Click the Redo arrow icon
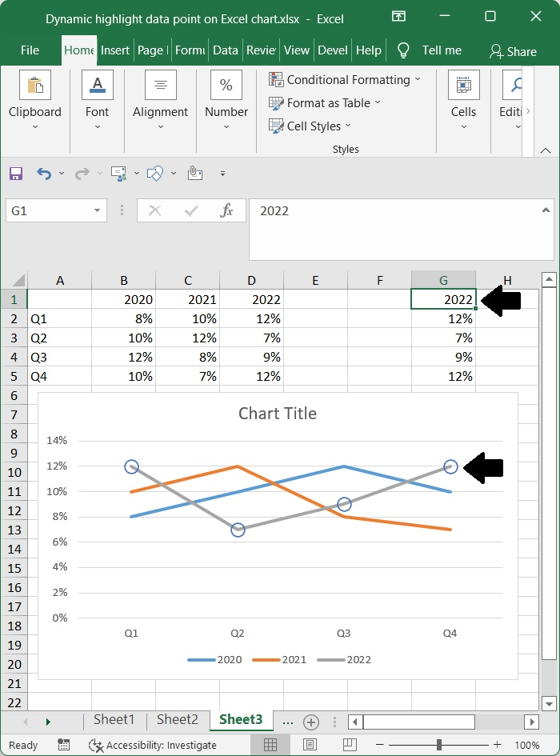The image size is (560, 756). [82, 174]
